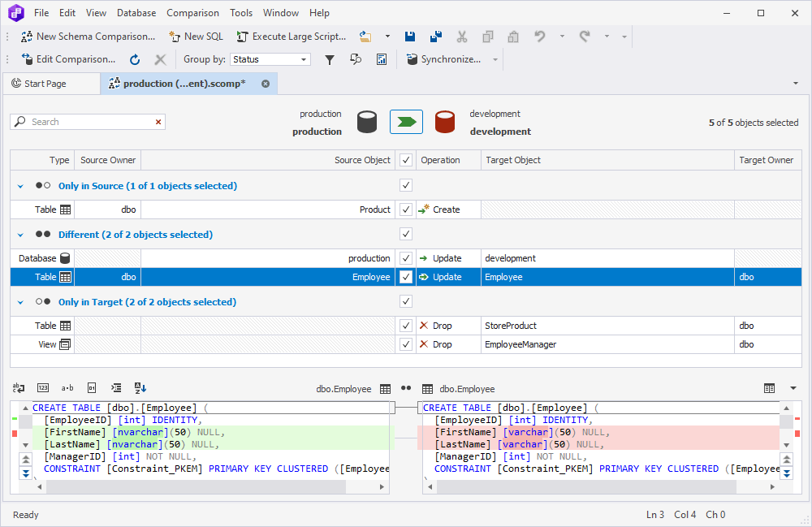
Task: Cut selected text using the toolbar
Action: pos(461,36)
